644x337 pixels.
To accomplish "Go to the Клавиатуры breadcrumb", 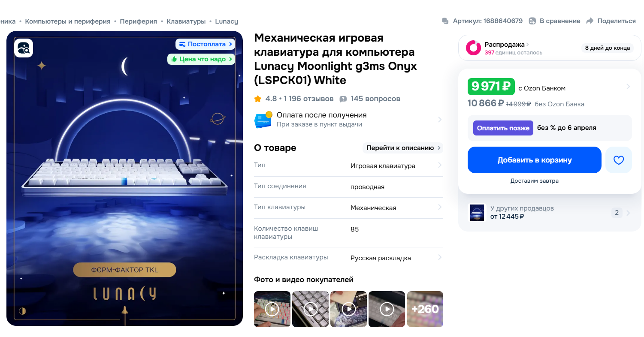I will coord(186,21).
